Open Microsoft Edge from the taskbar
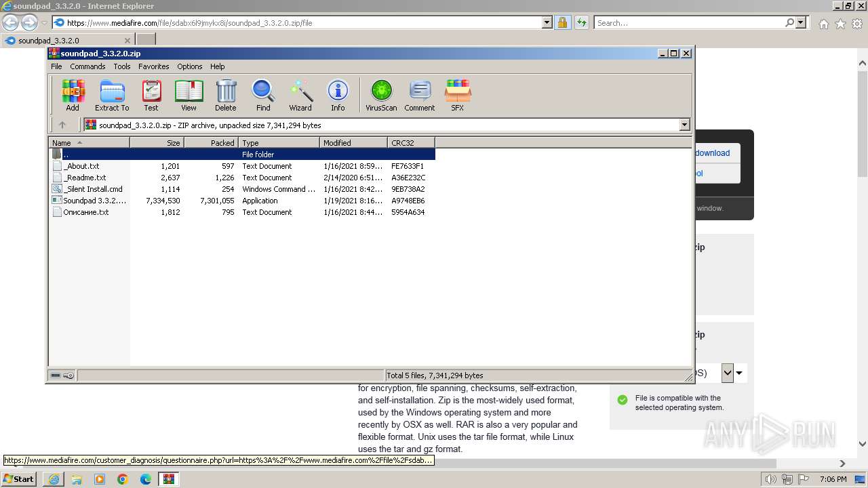868x488 pixels. [146, 479]
